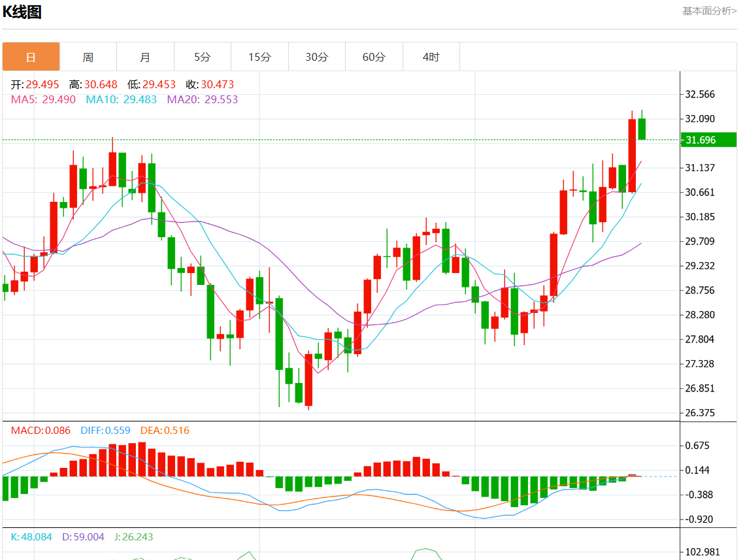Open the 5分 interval tab
Viewport: 747px width, 560px height.
click(x=203, y=58)
